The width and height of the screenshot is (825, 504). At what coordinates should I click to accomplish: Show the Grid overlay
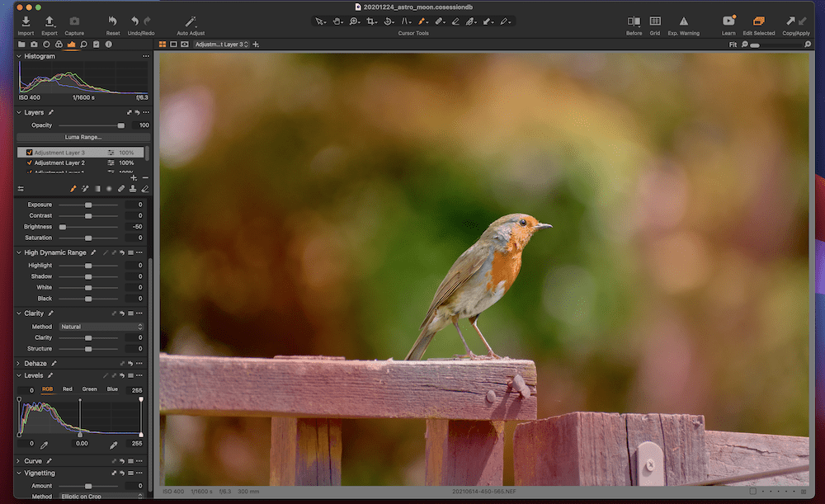654,21
